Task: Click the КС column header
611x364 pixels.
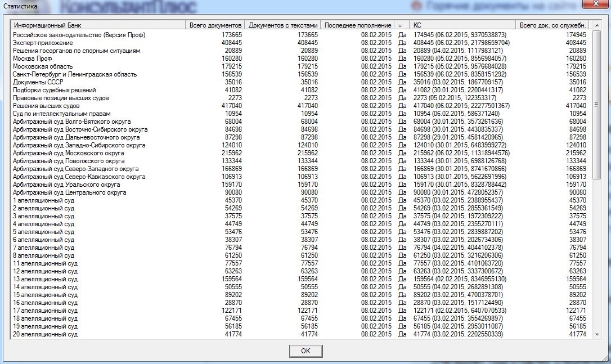Action: coord(462,25)
